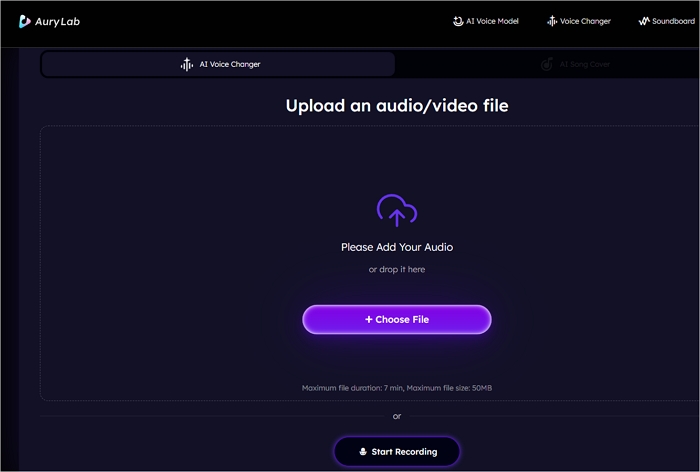Click the microphone icon on Start Recording
Screen dimensions: 700x472
361,452
